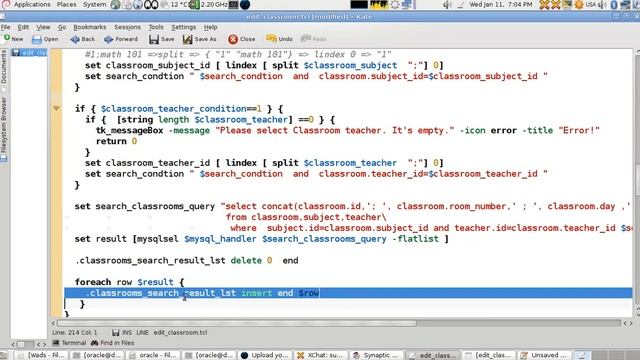Open the View menu
This screenshot has width=640, height=360.
click(43, 27)
